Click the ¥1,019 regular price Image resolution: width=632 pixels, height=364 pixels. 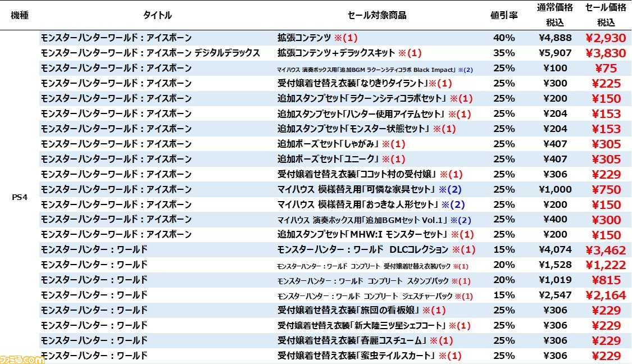(x=555, y=280)
